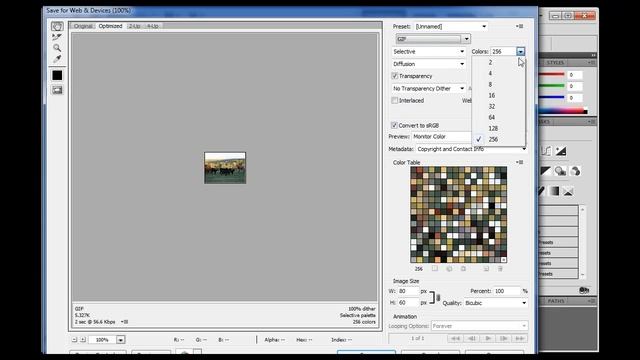The image size is (640, 360).
Task: Click the Percent field
Action: tap(507, 291)
